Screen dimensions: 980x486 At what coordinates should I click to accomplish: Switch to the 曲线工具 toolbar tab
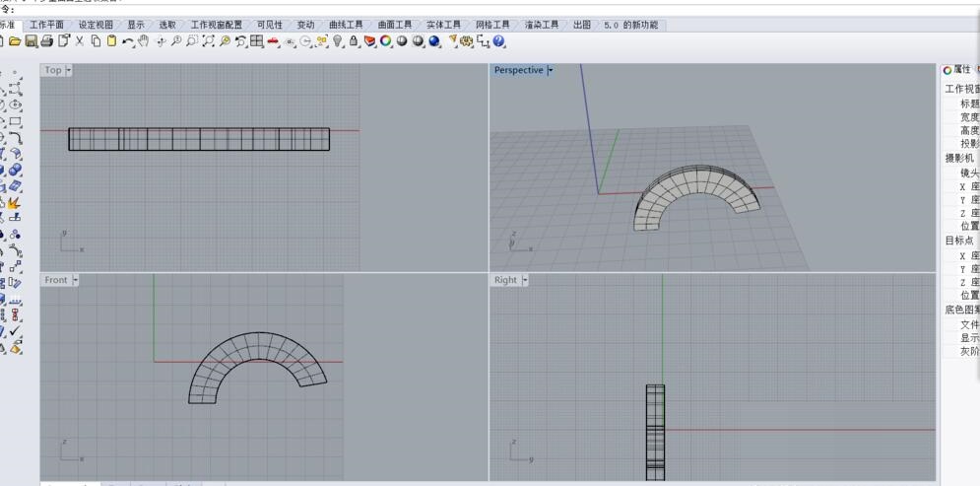pos(346,25)
